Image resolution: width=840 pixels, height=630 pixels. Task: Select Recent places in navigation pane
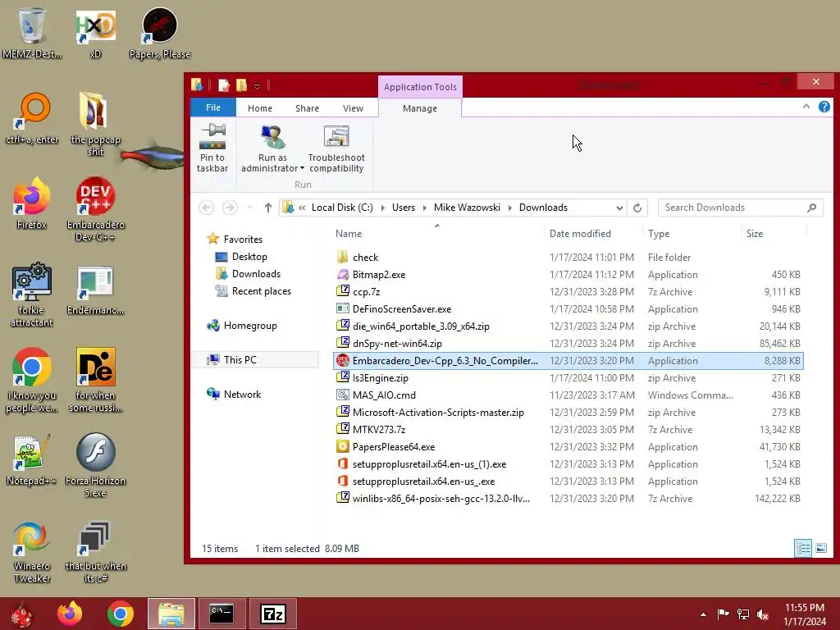tap(262, 291)
